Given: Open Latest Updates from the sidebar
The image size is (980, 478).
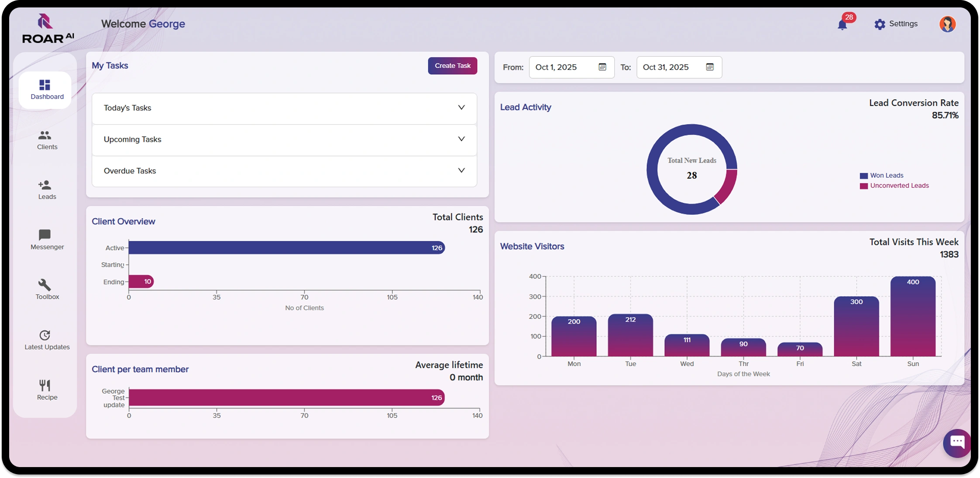Looking at the screenshot, I should 46,339.
